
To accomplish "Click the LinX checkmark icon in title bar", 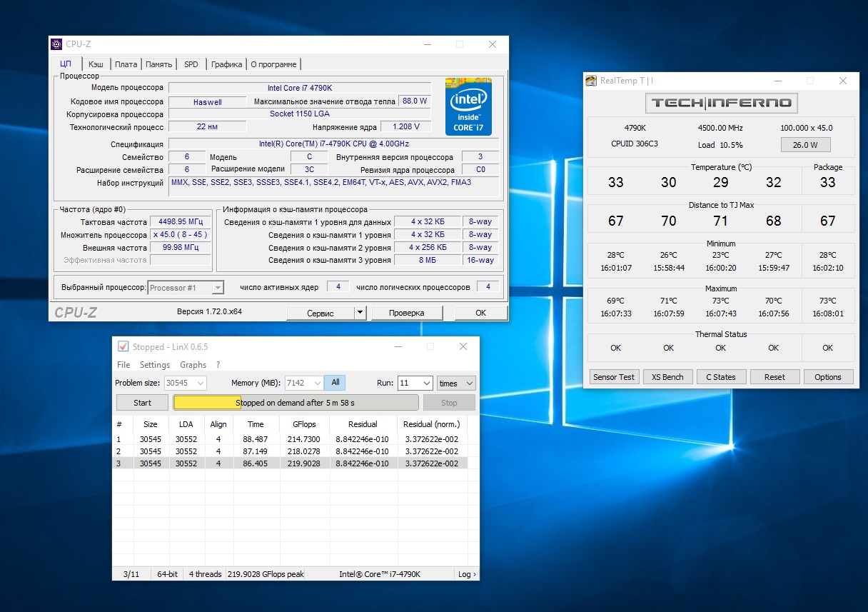I will 123,347.
